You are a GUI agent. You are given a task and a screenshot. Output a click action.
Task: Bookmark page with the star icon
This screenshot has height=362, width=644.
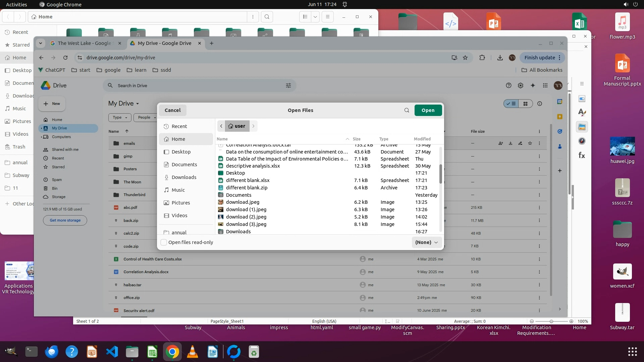tap(465, 58)
